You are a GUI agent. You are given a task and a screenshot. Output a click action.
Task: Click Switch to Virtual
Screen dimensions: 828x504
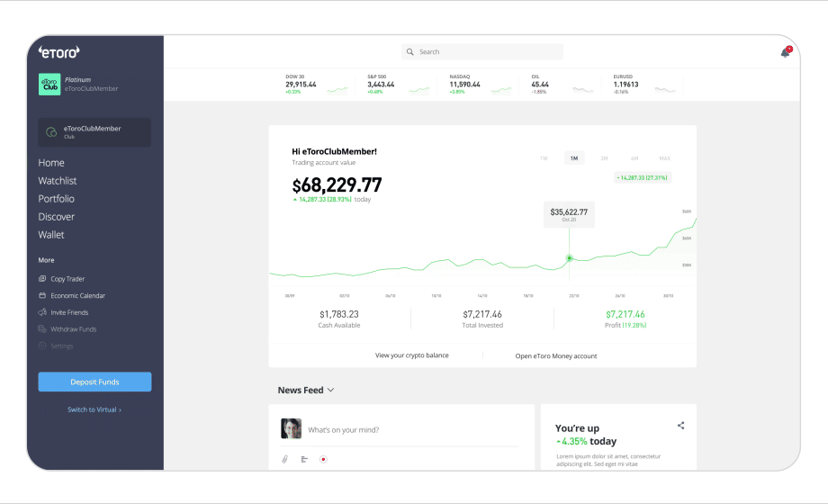94,409
